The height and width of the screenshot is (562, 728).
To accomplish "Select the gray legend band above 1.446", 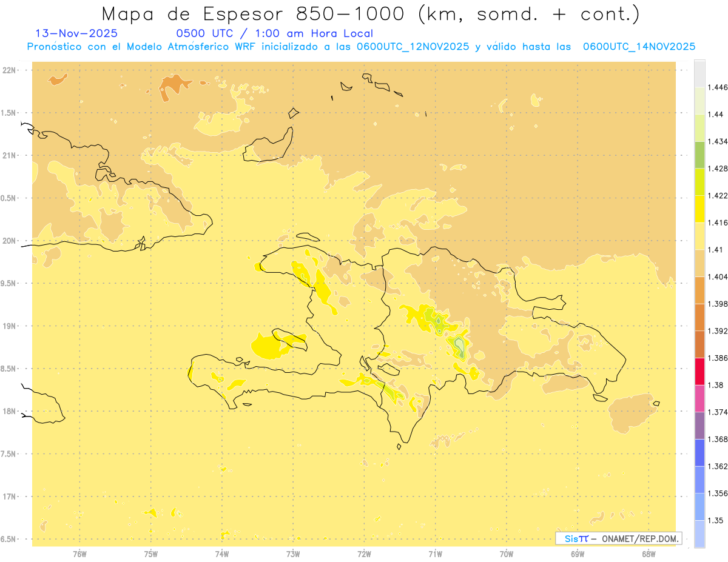I will point(699,74).
